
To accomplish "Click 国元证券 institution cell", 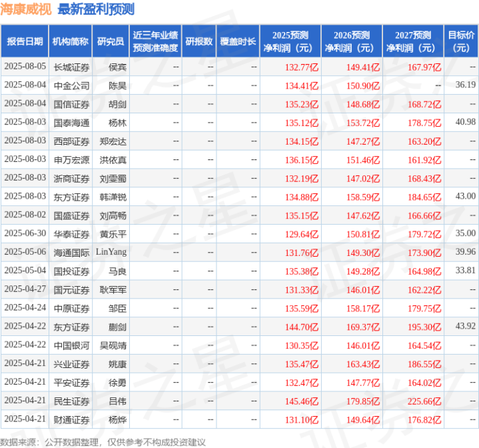I will [71, 290].
